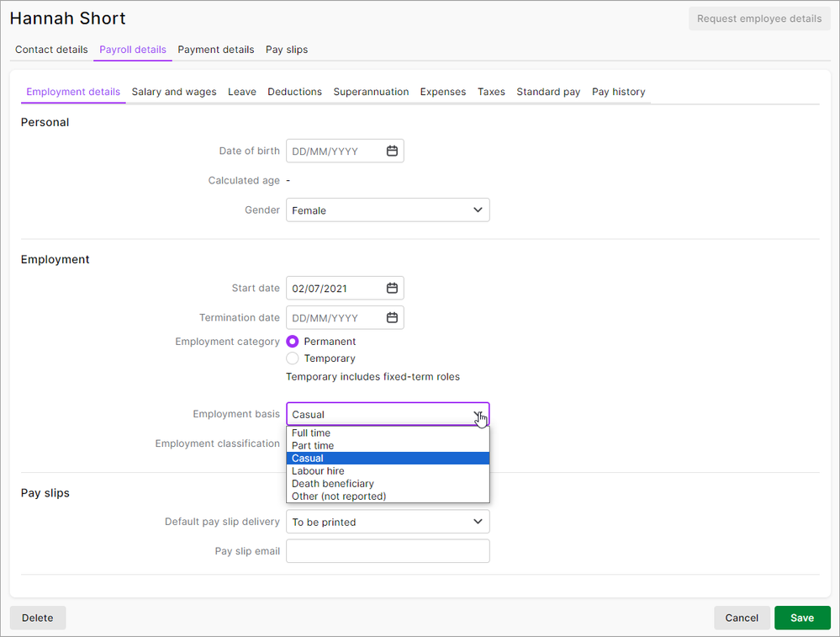
Task: Open the Superannuation tab
Action: click(371, 92)
